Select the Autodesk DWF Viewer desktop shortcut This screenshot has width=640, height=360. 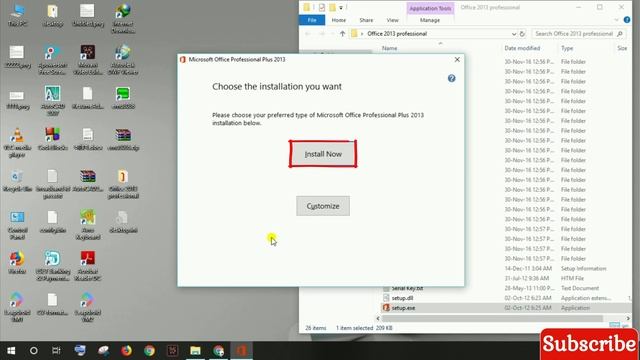pyautogui.click(x=123, y=60)
